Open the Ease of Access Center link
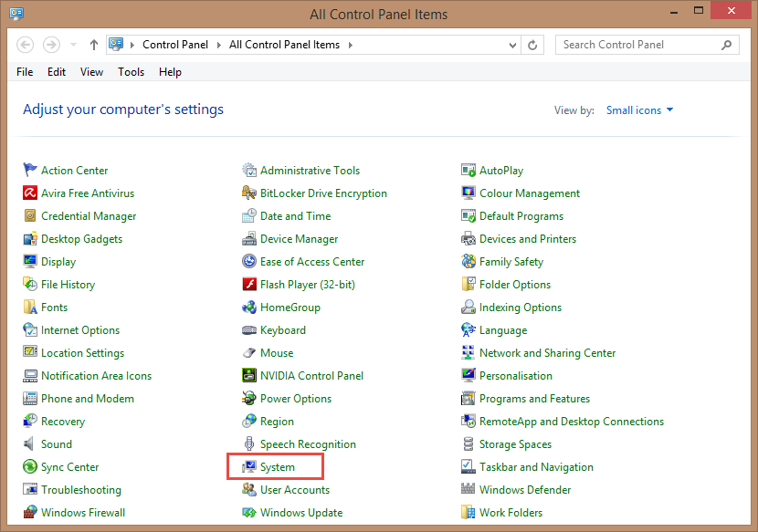 [312, 261]
